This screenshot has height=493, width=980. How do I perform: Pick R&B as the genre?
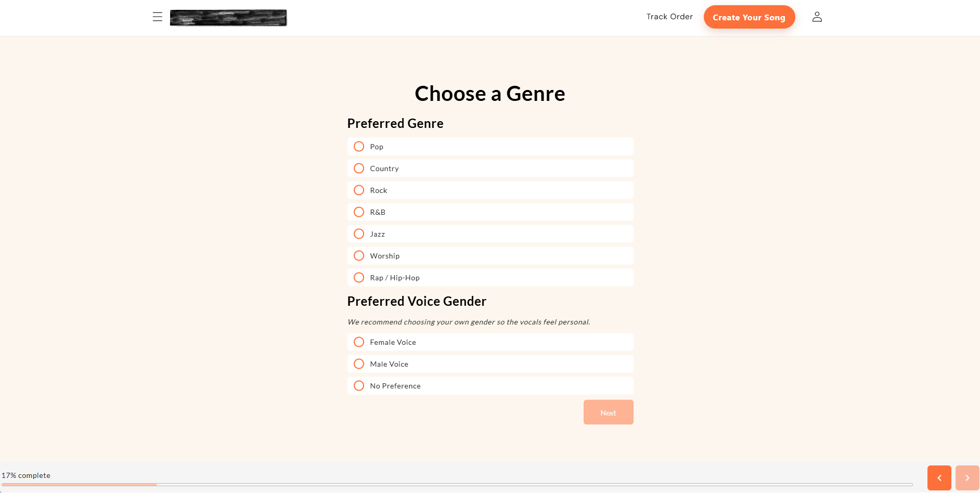pos(359,212)
